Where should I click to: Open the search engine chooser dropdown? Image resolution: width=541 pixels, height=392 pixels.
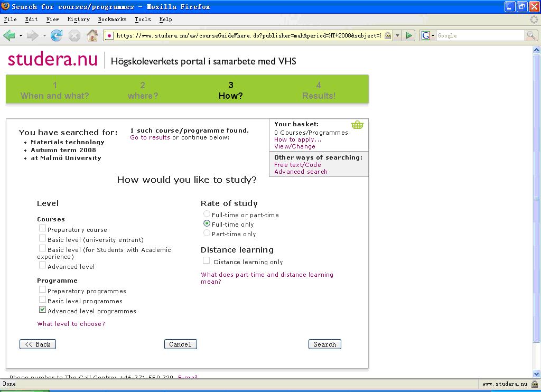433,35
